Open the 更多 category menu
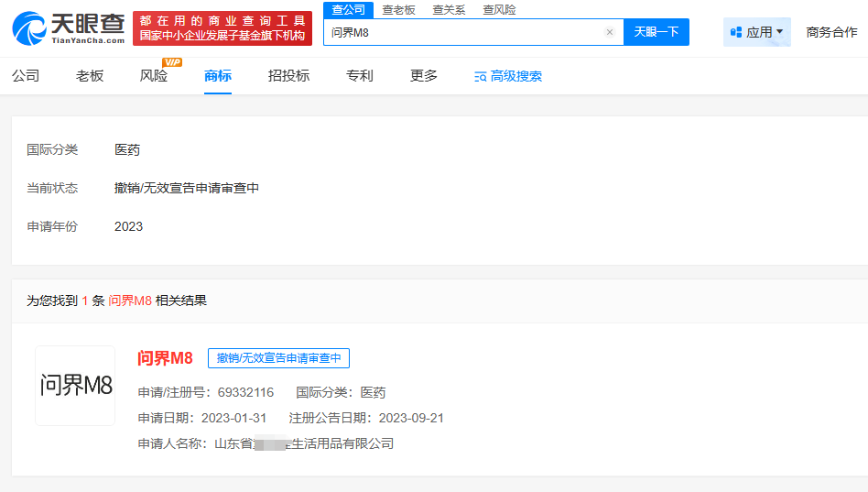Image resolution: width=868 pixels, height=492 pixels. pos(424,75)
